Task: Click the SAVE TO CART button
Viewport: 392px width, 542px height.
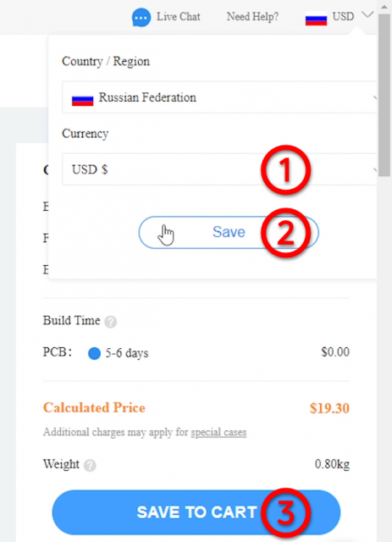Action: pyautogui.click(x=196, y=512)
